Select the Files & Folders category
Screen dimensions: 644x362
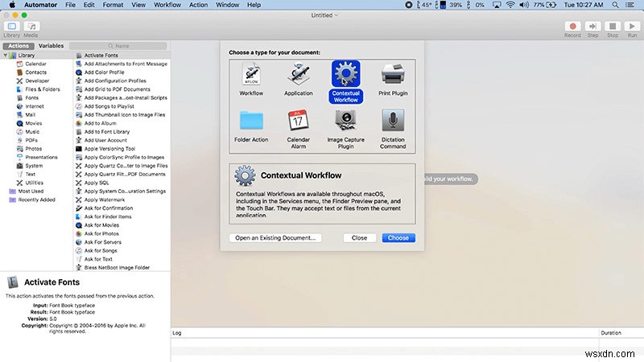[43, 89]
